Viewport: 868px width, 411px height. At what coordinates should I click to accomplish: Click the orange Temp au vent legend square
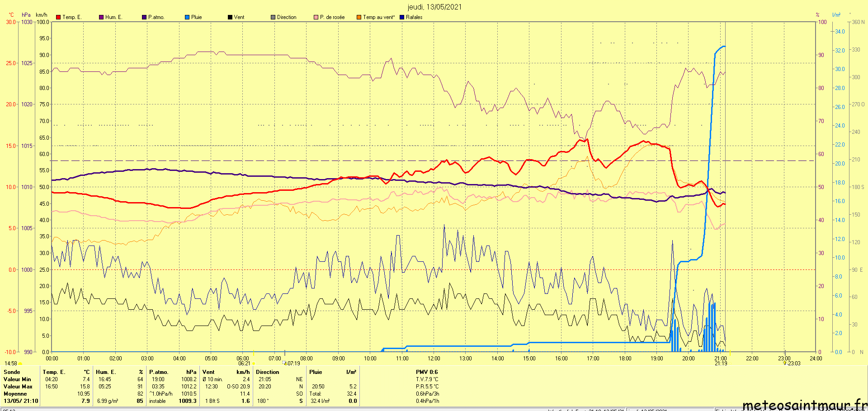[359, 17]
